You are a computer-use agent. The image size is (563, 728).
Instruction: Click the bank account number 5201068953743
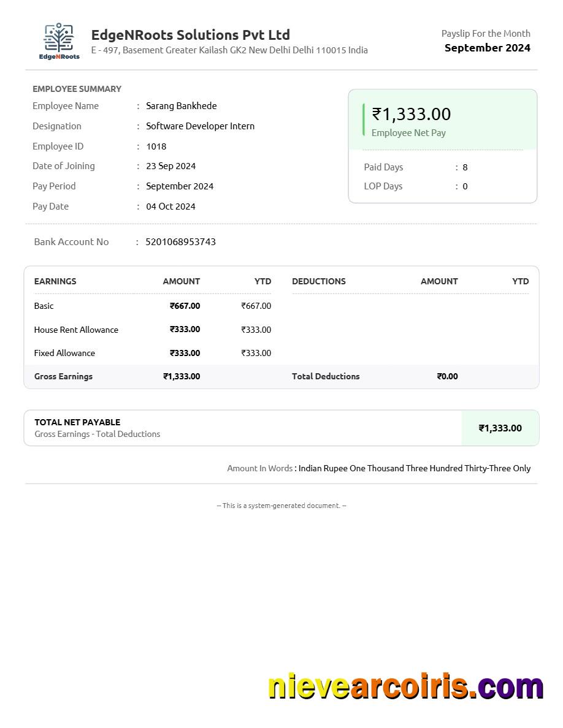180,242
